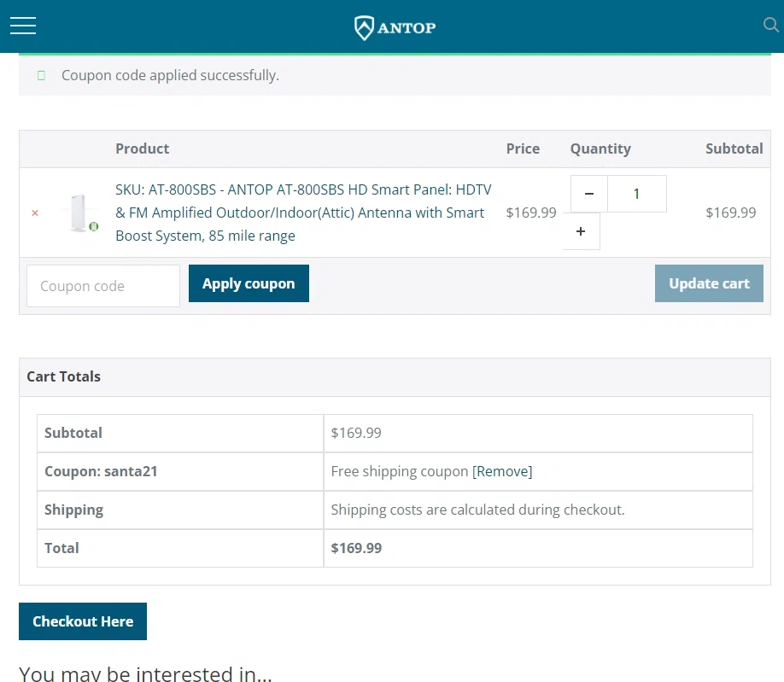Click the Price column header

[x=523, y=149]
